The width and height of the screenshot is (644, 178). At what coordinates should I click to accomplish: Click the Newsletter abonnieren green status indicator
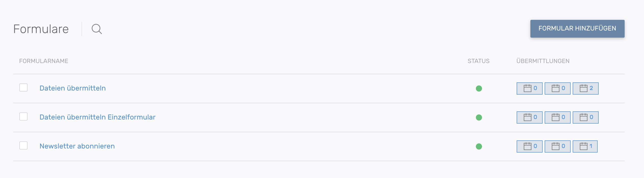(479, 146)
